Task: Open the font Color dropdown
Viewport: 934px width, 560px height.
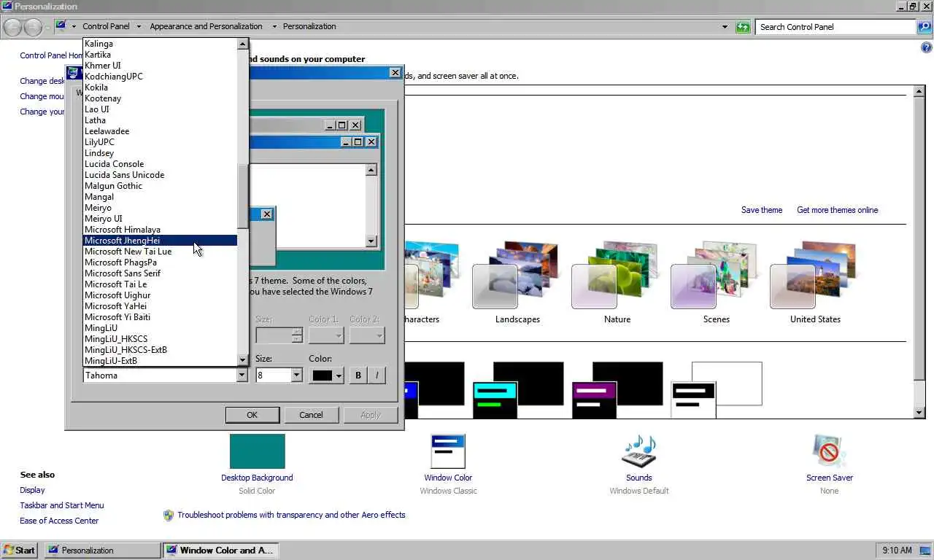Action: click(x=327, y=376)
